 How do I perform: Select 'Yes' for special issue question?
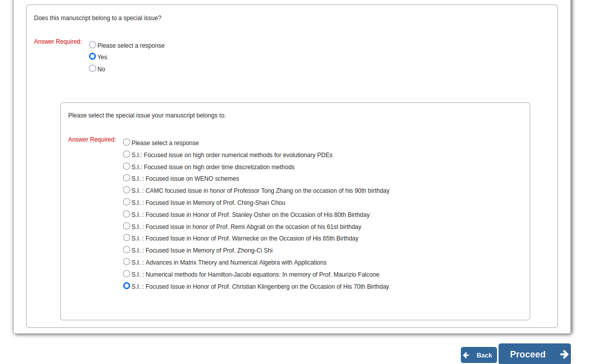pos(92,57)
